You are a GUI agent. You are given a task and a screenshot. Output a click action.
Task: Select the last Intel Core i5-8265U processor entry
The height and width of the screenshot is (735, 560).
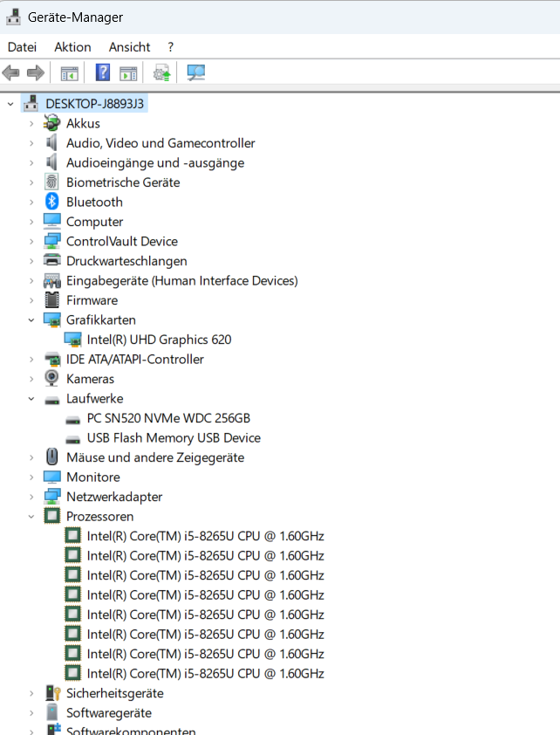pos(206,674)
